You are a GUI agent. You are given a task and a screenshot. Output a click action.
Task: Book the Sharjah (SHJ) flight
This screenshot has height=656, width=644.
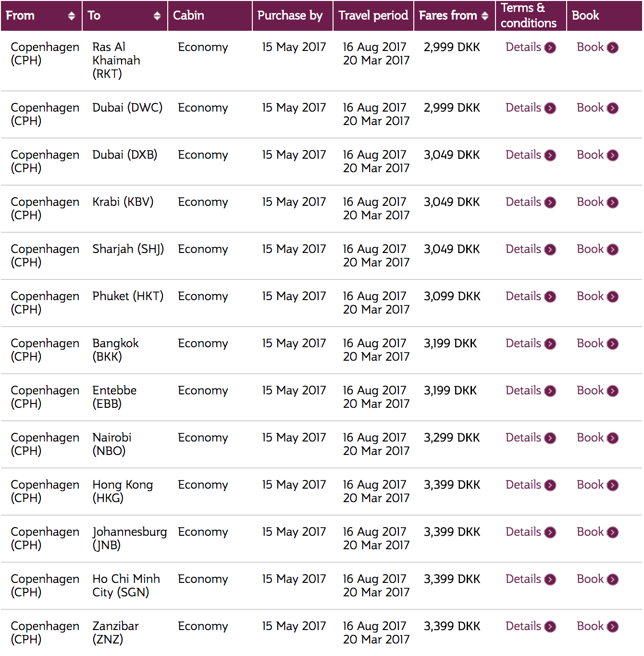pyautogui.click(x=590, y=249)
